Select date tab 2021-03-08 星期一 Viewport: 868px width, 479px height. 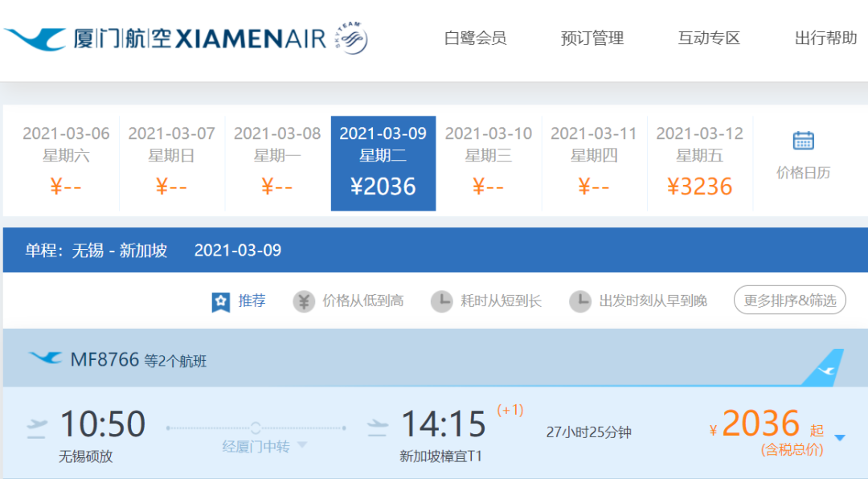coord(277,163)
